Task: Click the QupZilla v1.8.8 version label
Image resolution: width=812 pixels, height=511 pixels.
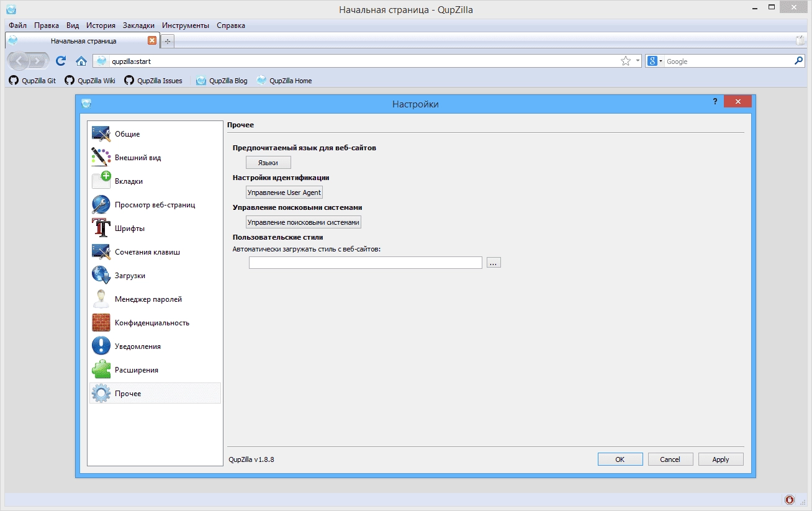Action: (x=251, y=459)
